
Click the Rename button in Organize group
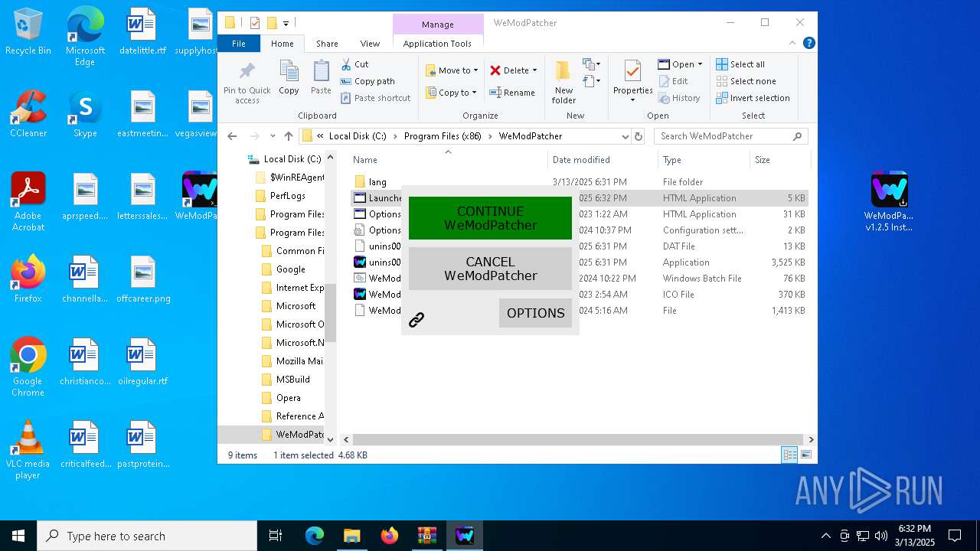tap(512, 93)
